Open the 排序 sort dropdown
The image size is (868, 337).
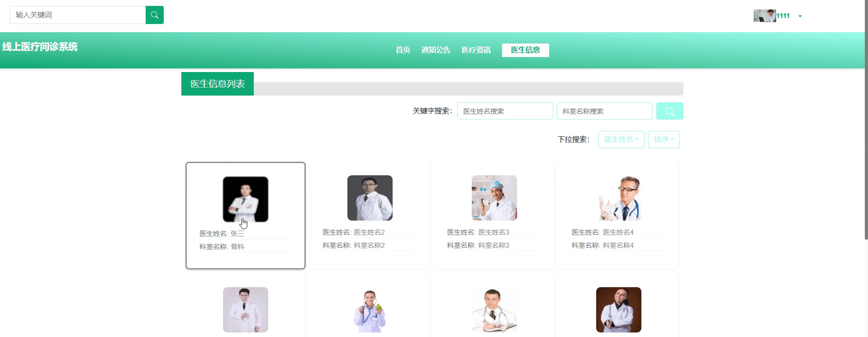664,140
